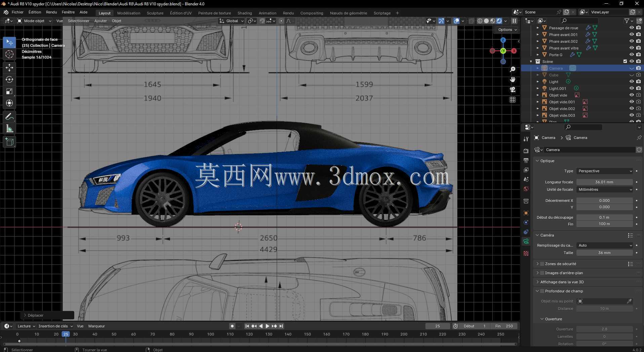Open the viewport Options dropdown

tap(507, 30)
